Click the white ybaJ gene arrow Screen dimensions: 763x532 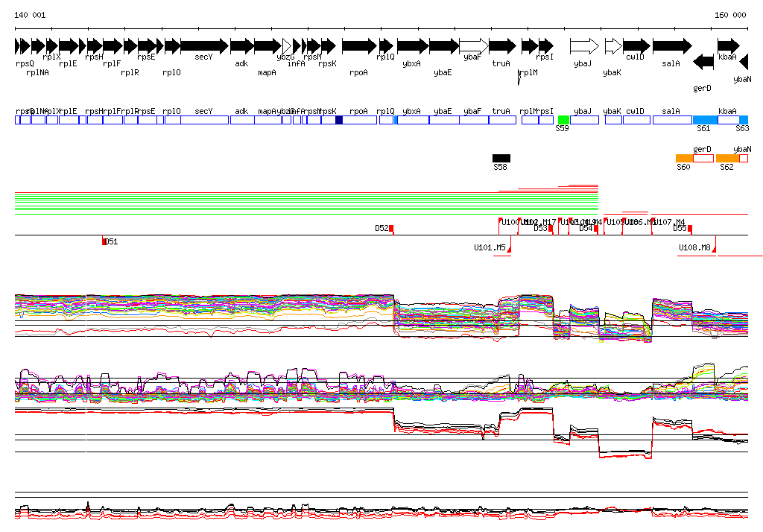click(584, 46)
